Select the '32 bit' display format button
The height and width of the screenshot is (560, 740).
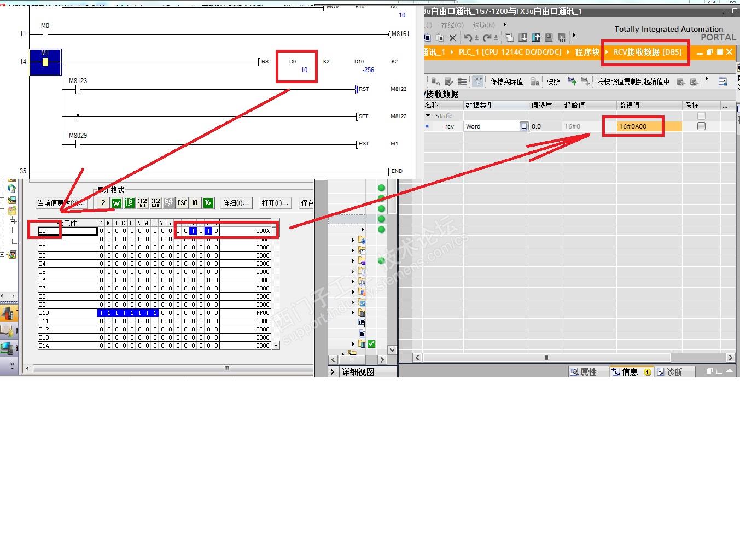[142, 203]
